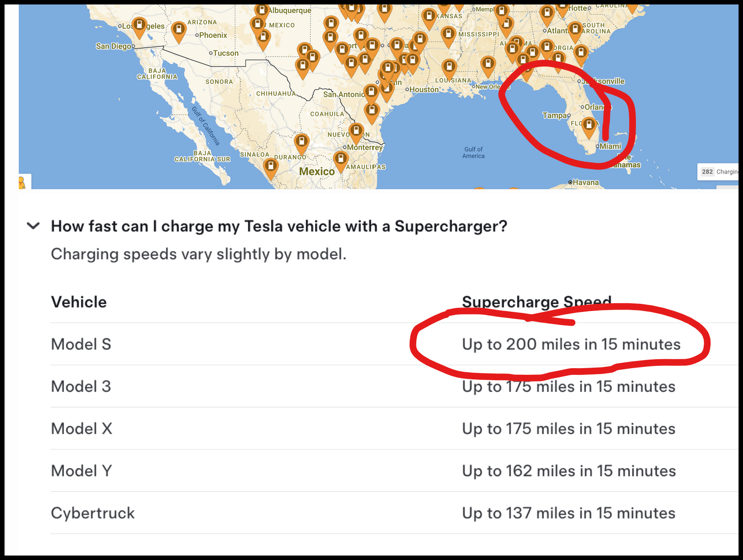Select the Supercharger pin above Monterrey
Screen dimensions: 743x560
pos(356,132)
